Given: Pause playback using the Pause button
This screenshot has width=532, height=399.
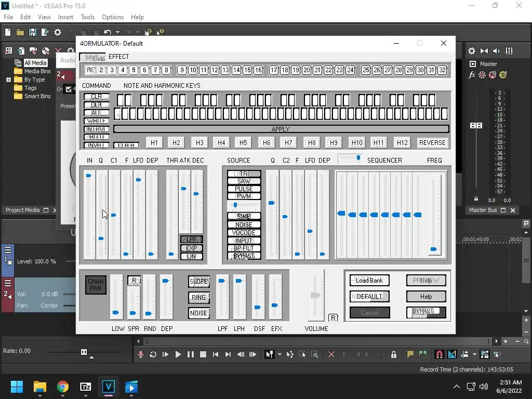Looking at the screenshot, I should pos(190,354).
